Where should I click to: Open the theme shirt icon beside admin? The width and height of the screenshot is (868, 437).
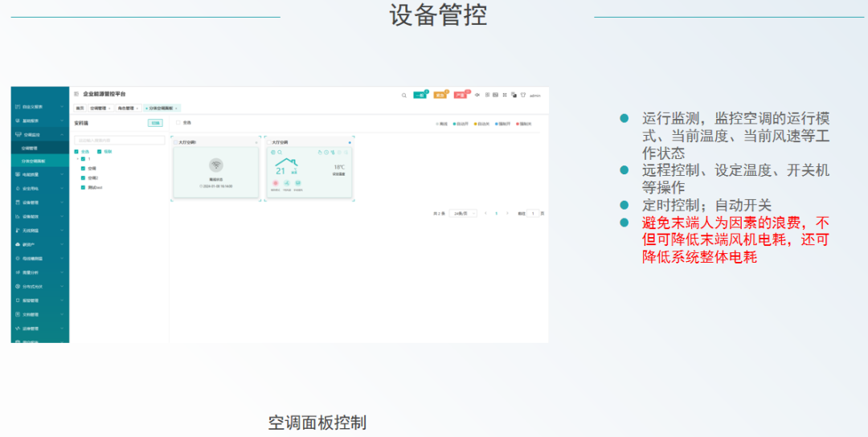(x=523, y=95)
